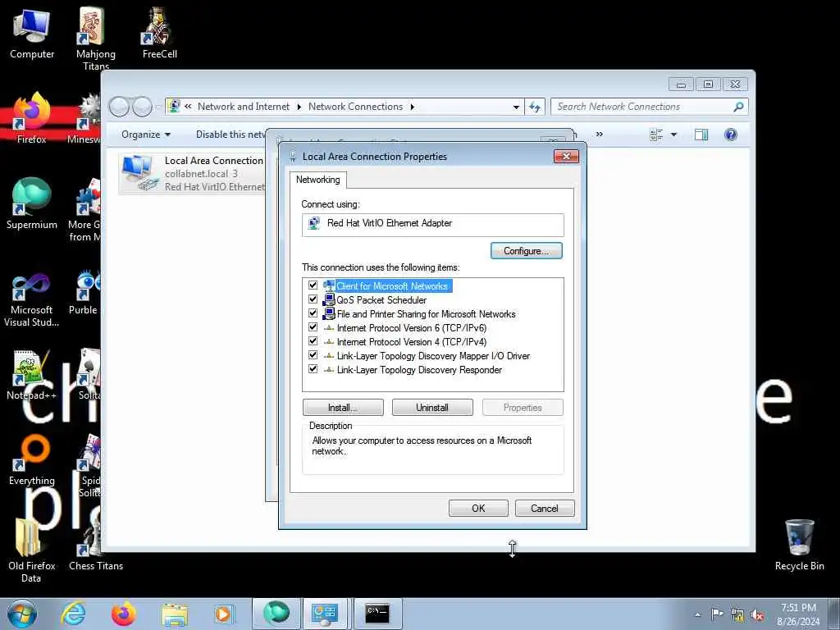Launch Firefox from the taskbar
This screenshot has height=630, width=840.
(124, 614)
